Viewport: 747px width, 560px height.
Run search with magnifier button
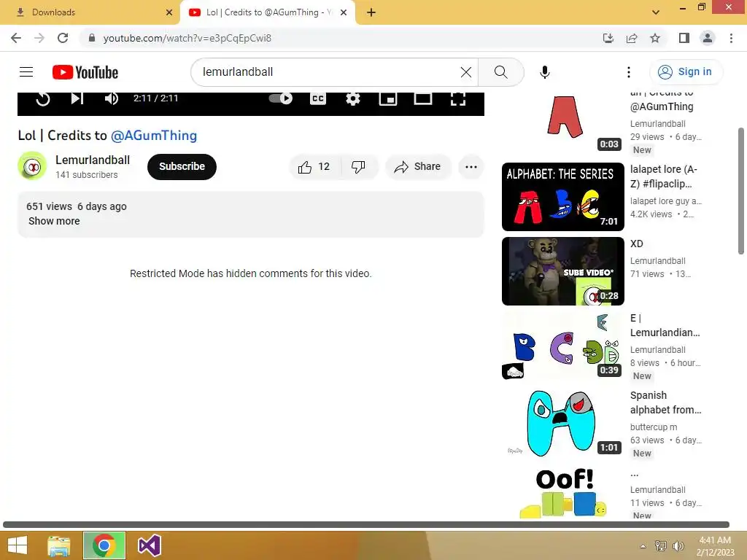500,72
